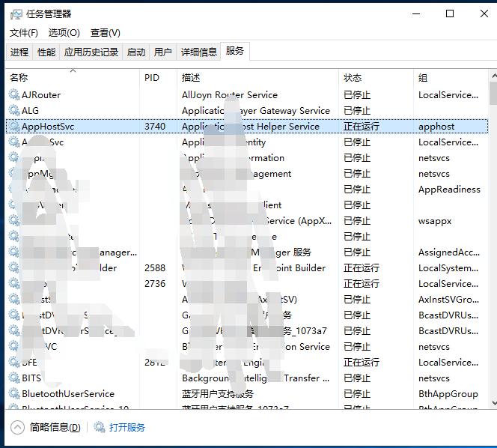Go to the 详细信息 tab
This screenshot has height=448, width=497.
[198, 52]
